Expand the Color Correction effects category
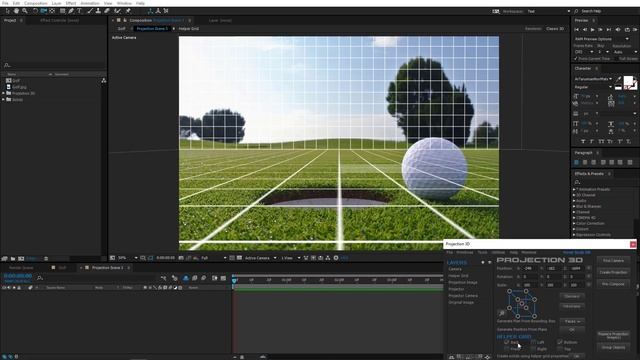 click(x=574, y=224)
